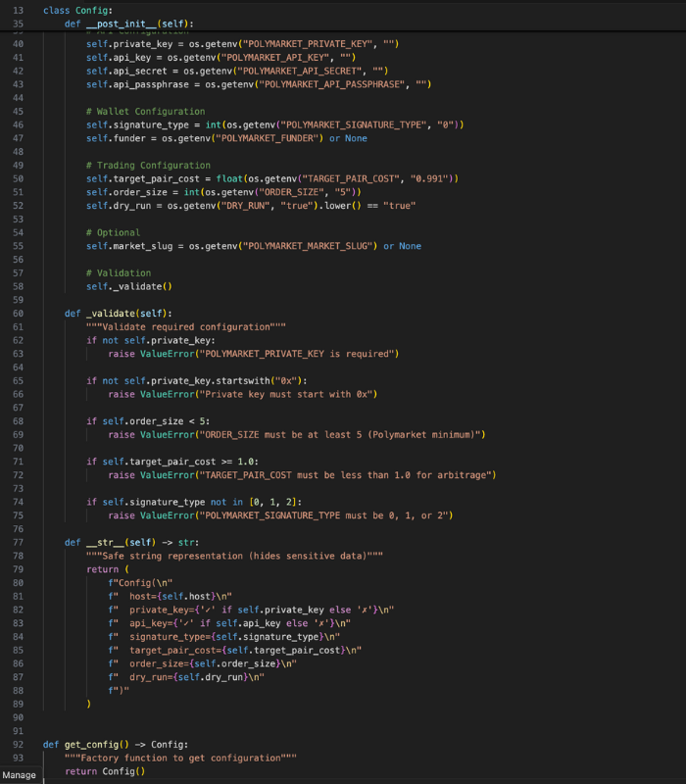Click 'if self.target_pair_cost >= 1.0:' line
686x784 pixels.
172,463
